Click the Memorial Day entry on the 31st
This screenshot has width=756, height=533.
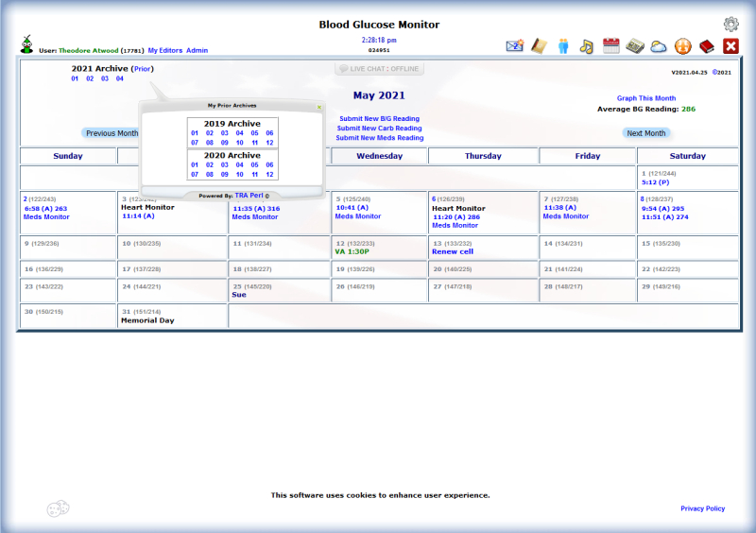point(147,320)
